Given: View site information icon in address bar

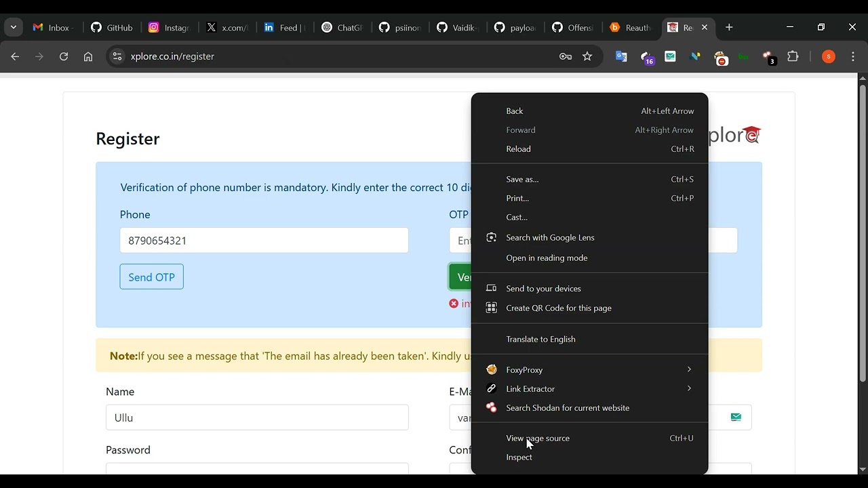Looking at the screenshot, I should click(x=117, y=57).
